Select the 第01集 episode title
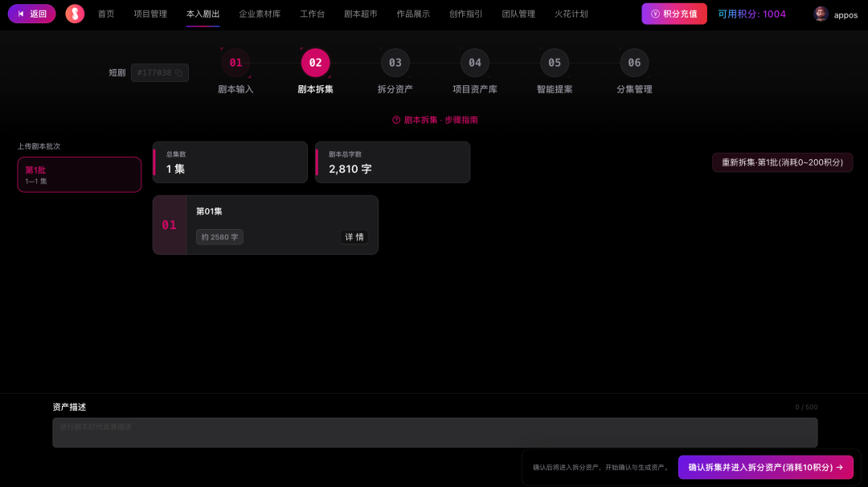The height and width of the screenshot is (487, 868). click(209, 211)
